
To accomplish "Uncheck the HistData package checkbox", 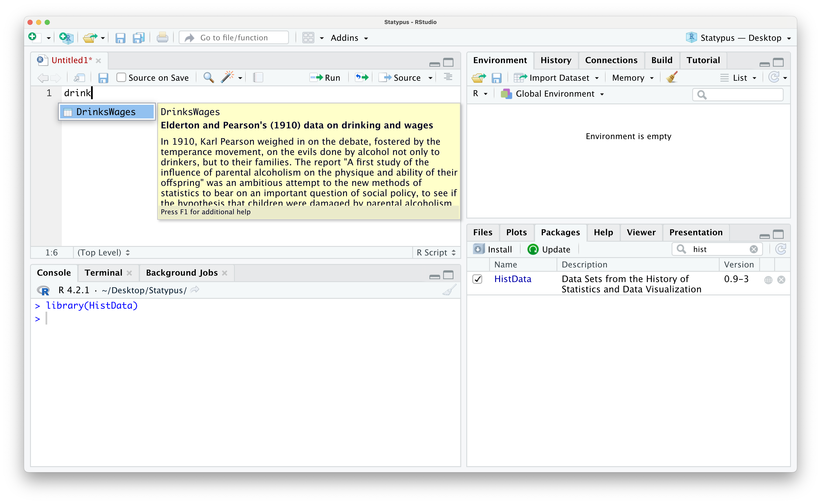I will coord(477,279).
